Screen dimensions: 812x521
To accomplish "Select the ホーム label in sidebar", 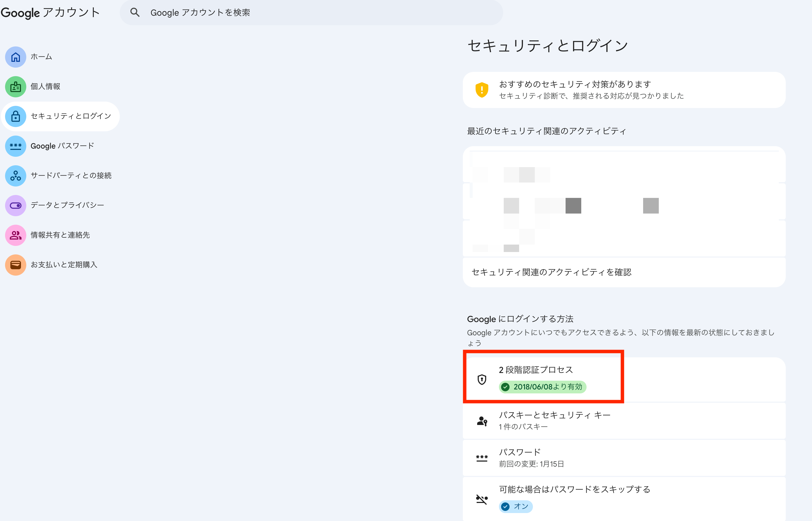I will pos(41,57).
